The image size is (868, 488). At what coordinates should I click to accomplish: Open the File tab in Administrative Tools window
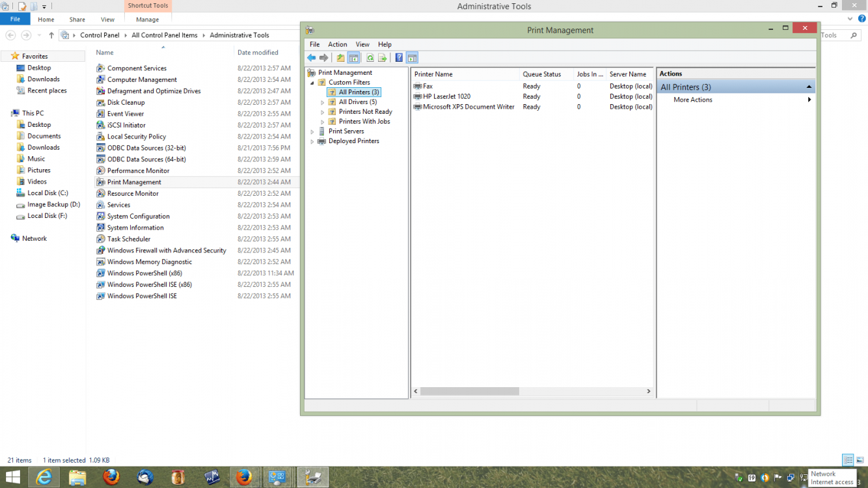point(15,20)
